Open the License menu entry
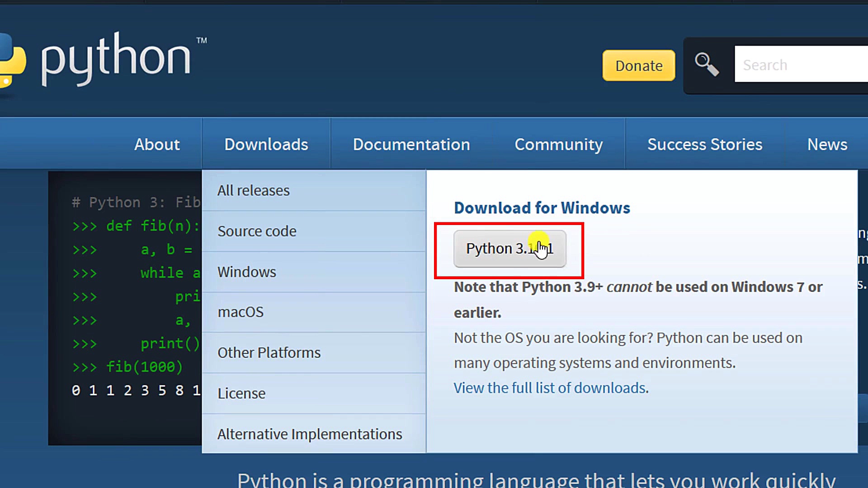 314,393
